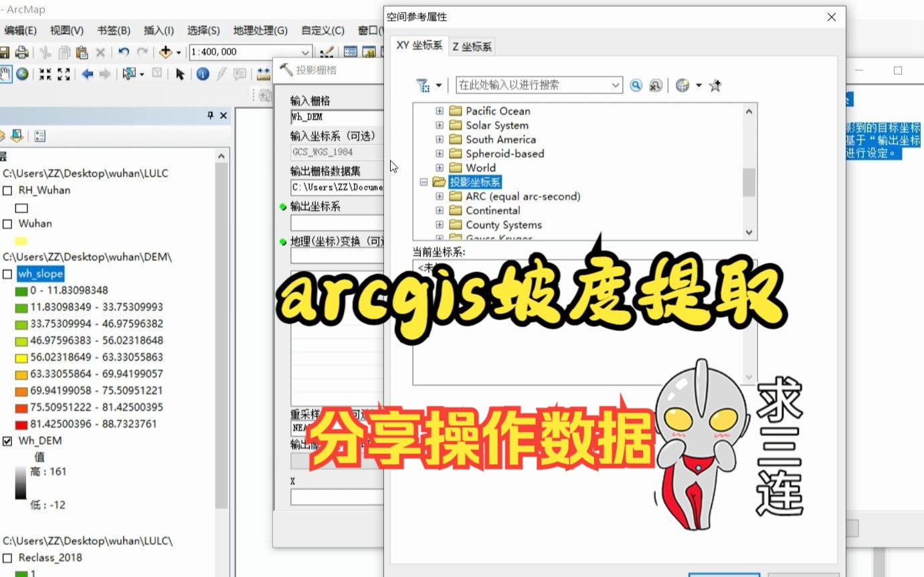Toggle the RH_Wuhan layer checkbox

coord(7,191)
